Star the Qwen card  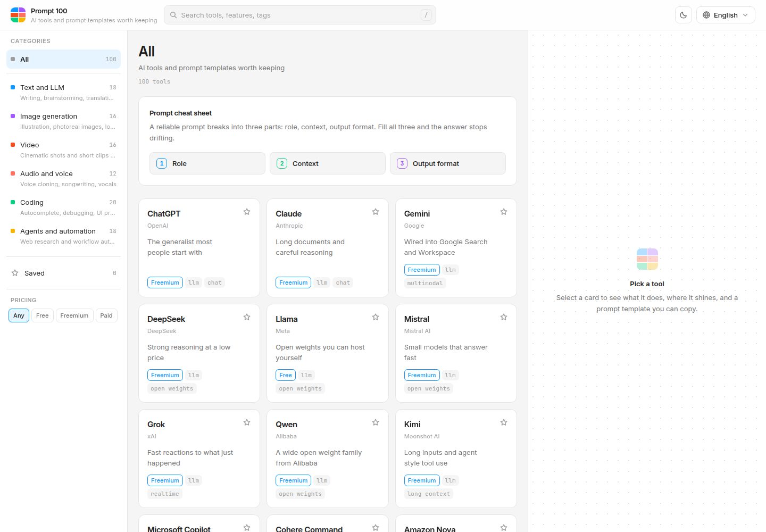[376, 422]
